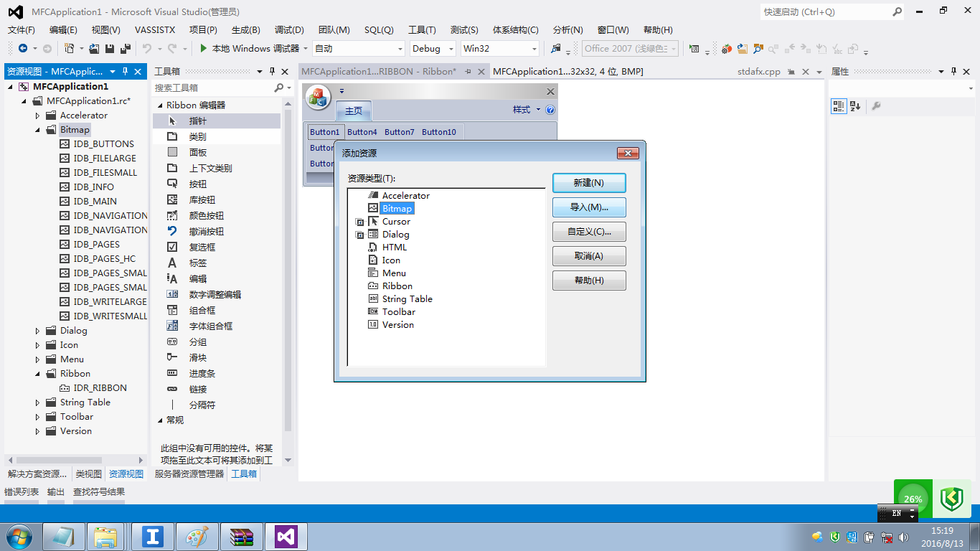
Task: Pin the Properties panel with pushpin icon
Action: click(953, 72)
